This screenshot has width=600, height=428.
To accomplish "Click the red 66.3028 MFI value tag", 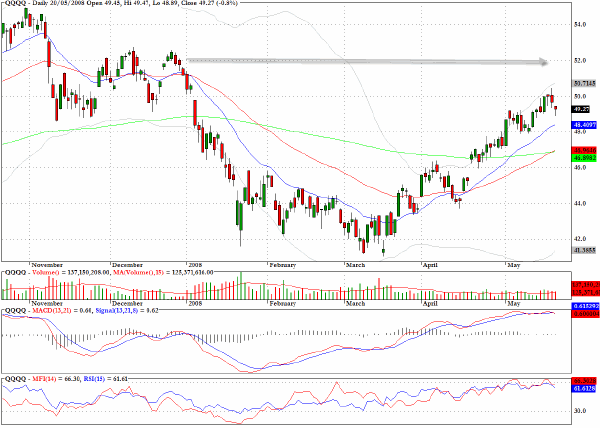I will pyautogui.click(x=584, y=381).
